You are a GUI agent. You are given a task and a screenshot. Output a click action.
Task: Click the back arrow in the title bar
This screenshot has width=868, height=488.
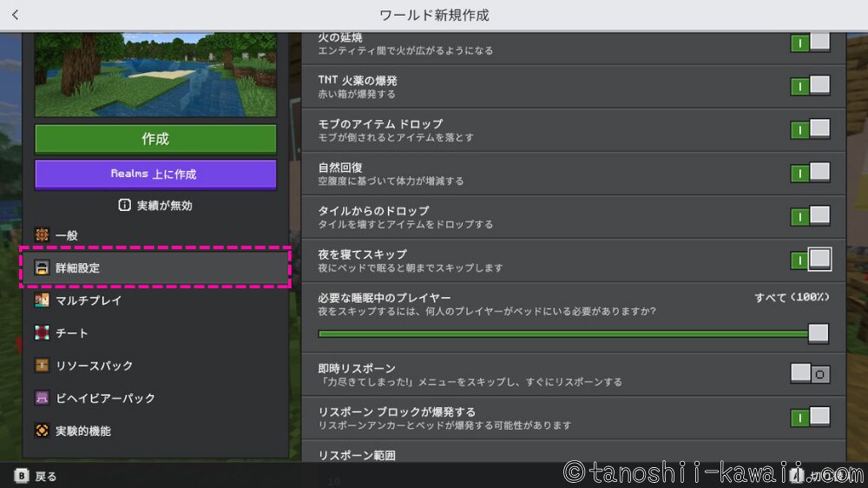coord(15,15)
